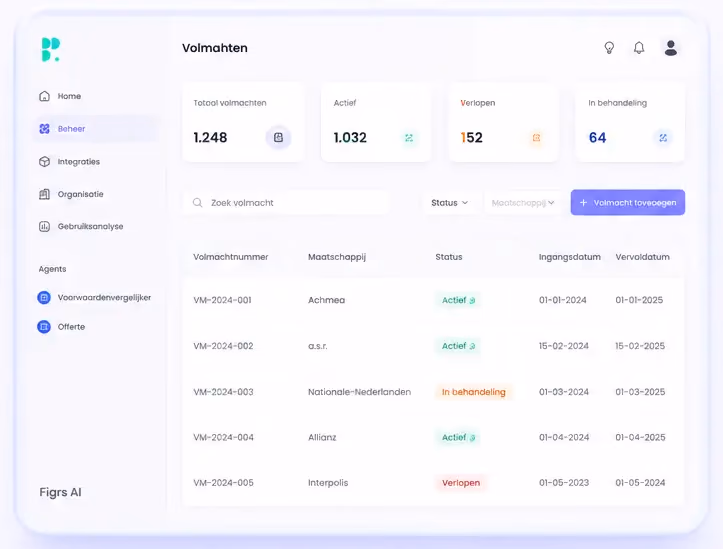This screenshot has height=549, width=723.
Task: Click the plus icon in Volmacht toevoegen
Action: pyautogui.click(x=583, y=202)
